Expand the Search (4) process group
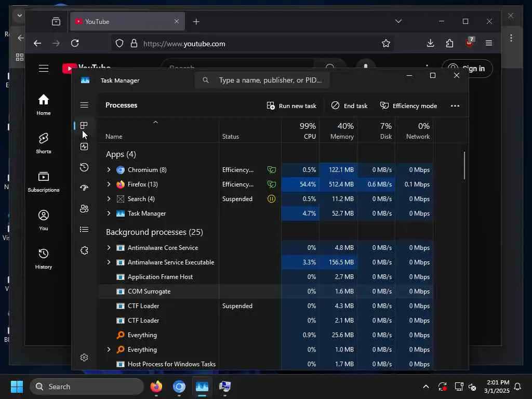532x399 pixels. [x=109, y=199]
